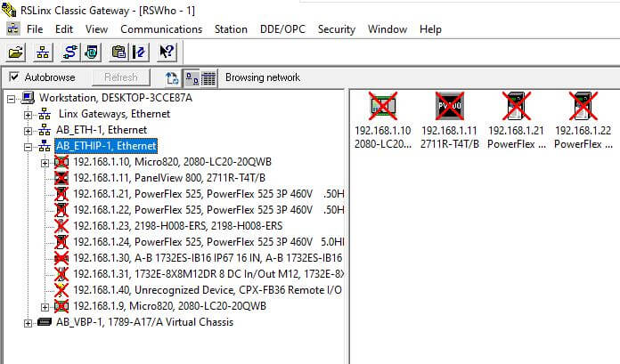Open the DDE/OPC menu
Viewport: 620px width, 364px height.
[x=282, y=29]
